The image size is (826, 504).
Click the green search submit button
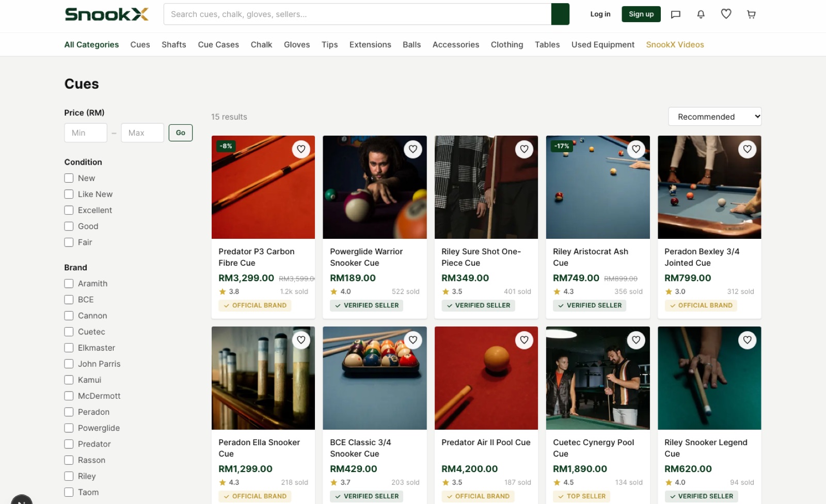[560, 14]
